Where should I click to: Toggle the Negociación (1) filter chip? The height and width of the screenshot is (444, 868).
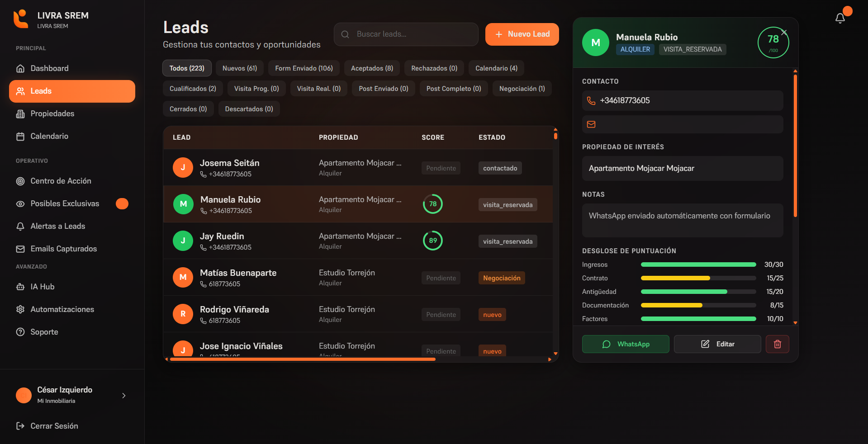(522, 89)
